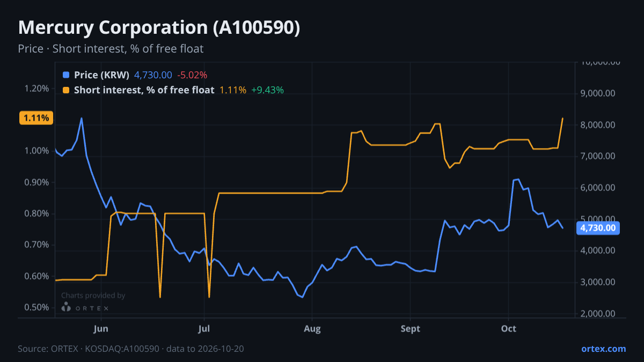Viewport: 644px width, 362px height.
Task: Click the orange 1.11% axis marker badge
Action: (36, 118)
